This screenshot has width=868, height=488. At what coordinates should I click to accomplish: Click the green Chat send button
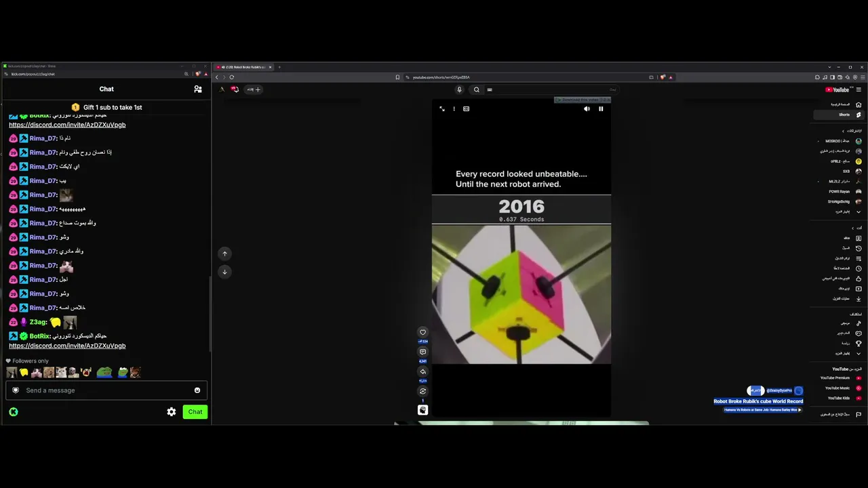(x=195, y=412)
